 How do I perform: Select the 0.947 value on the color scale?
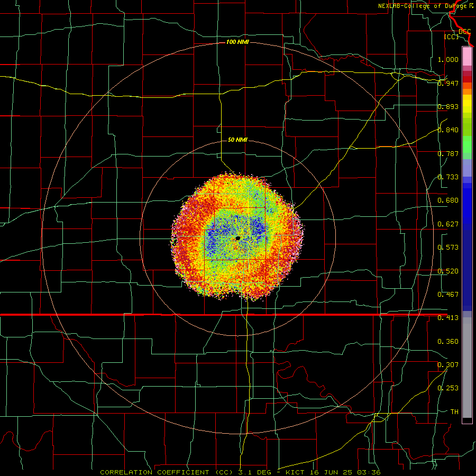click(x=448, y=83)
